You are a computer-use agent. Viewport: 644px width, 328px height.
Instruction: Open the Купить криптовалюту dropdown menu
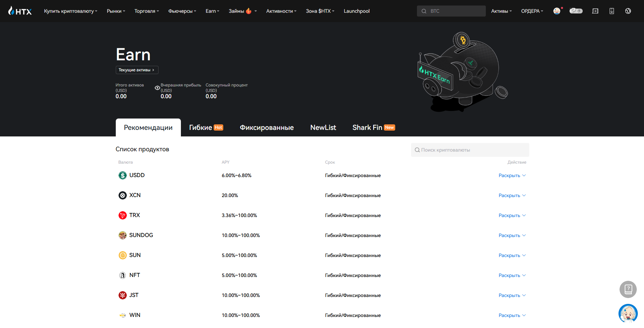coord(71,11)
